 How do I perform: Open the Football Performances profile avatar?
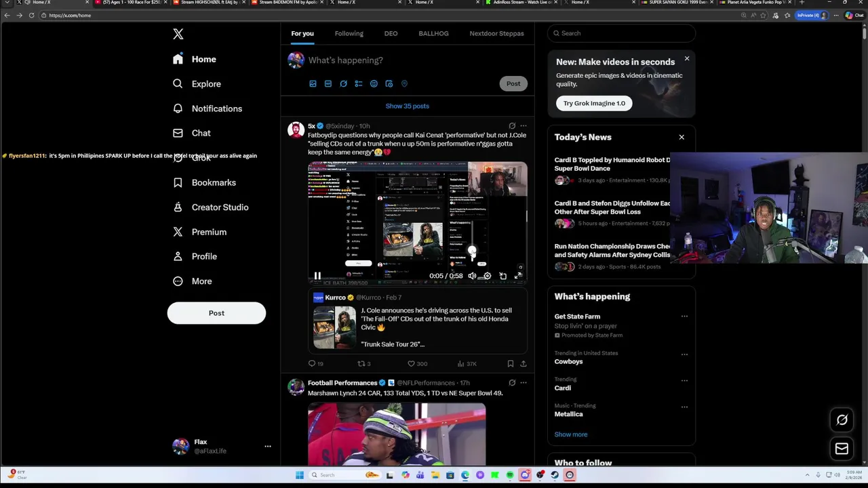click(296, 387)
